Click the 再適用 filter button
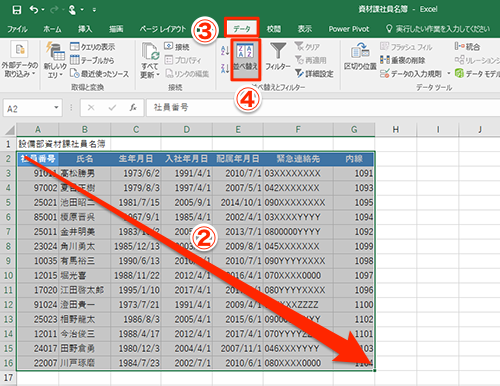This screenshot has height=386, width=500. [x=311, y=60]
